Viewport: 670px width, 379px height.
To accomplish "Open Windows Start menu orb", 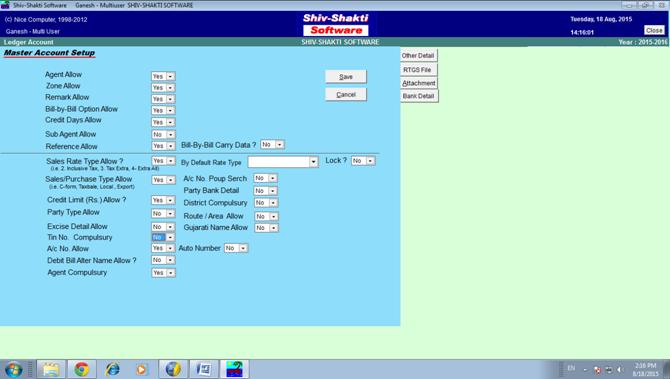I will point(14,369).
